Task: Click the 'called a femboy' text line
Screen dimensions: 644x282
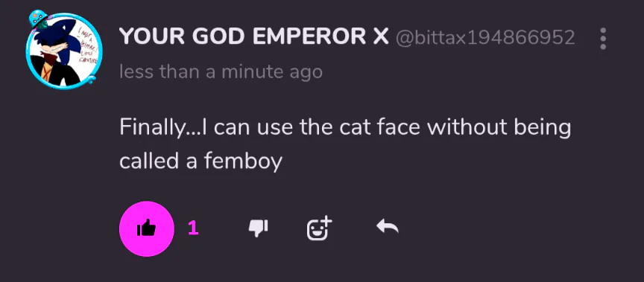Action: coord(201,161)
